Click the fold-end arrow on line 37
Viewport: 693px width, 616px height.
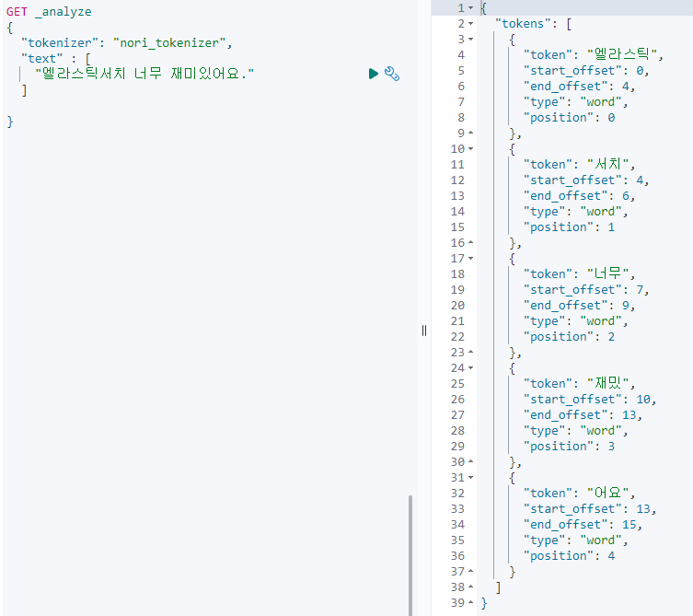[471, 572]
